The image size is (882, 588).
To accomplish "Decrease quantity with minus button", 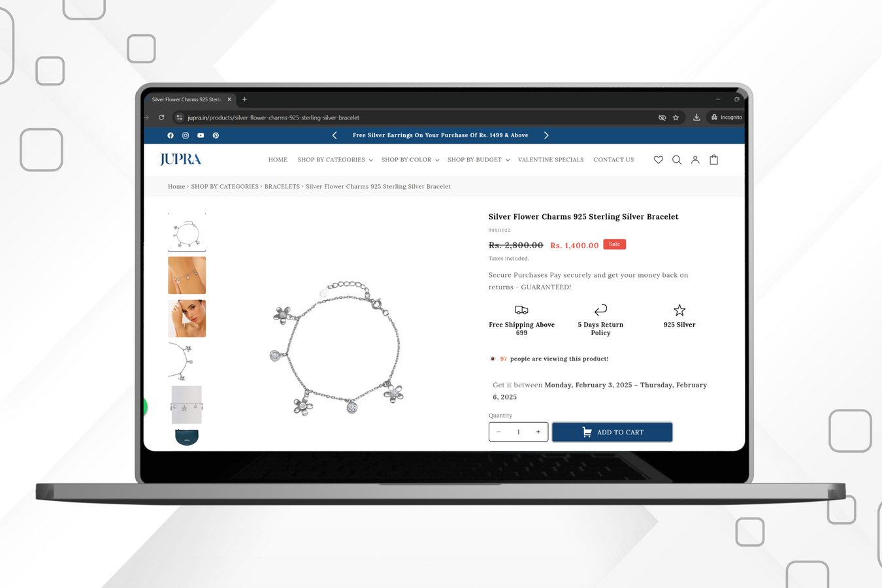I will 498,432.
